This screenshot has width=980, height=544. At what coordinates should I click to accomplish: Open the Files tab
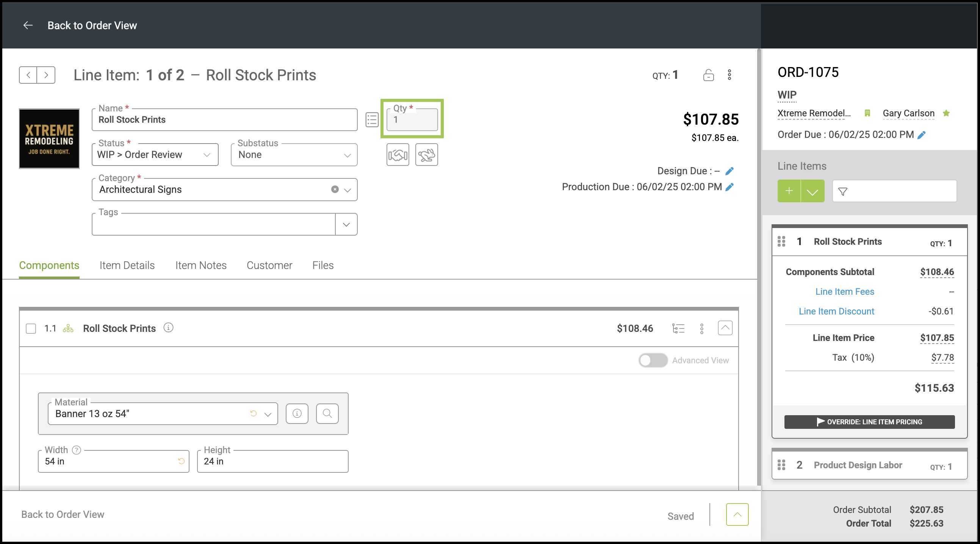click(x=322, y=266)
